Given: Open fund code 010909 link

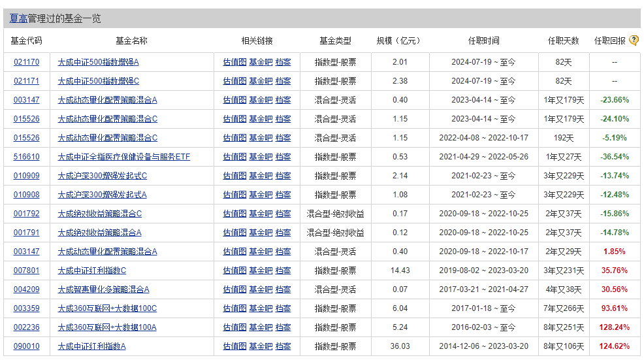Looking at the screenshot, I should 27,176.
